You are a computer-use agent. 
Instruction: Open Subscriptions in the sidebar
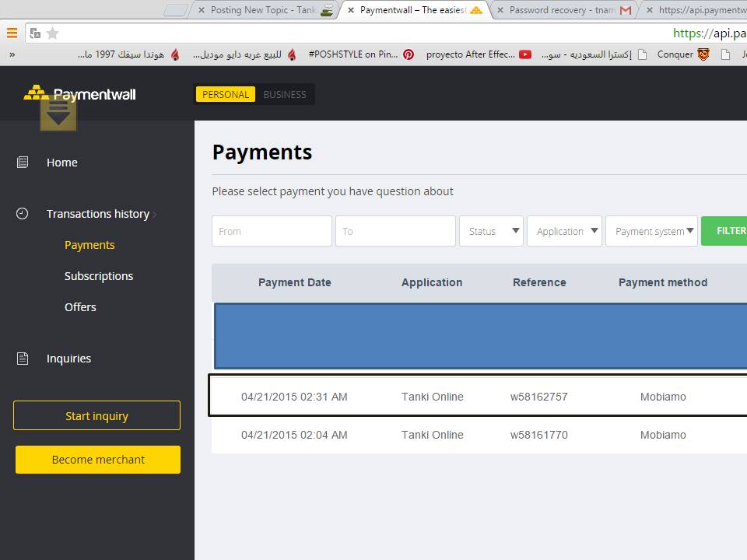point(99,276)
